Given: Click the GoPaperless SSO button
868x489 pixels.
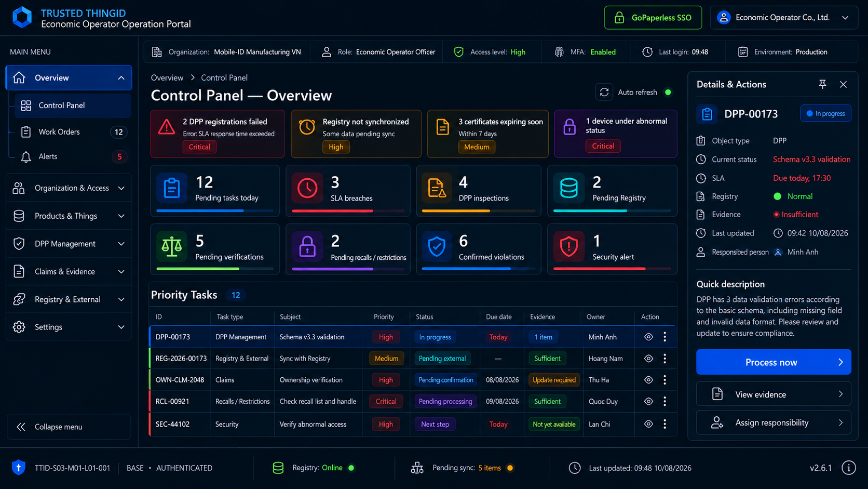Looking at the screenshot, I should coord(653,18).
